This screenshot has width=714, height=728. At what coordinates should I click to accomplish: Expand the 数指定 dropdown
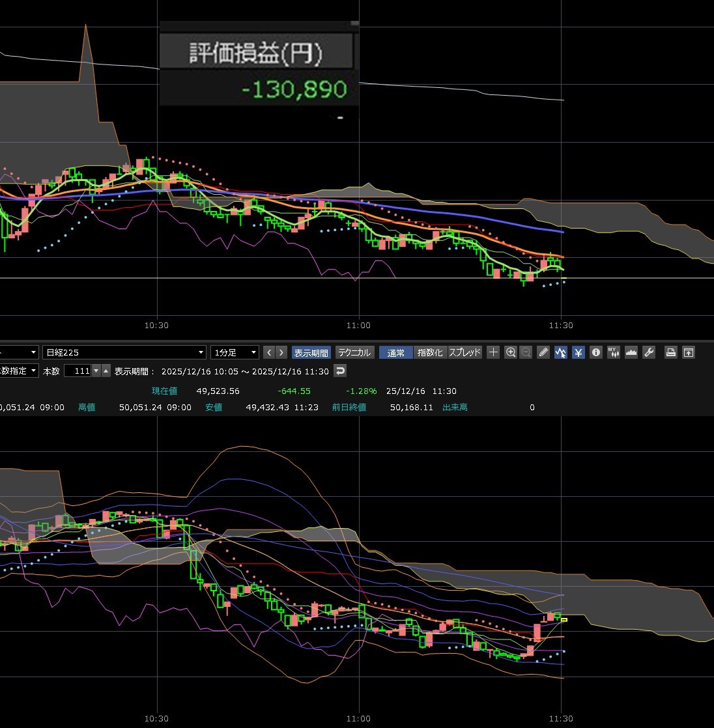coord(20,371)
